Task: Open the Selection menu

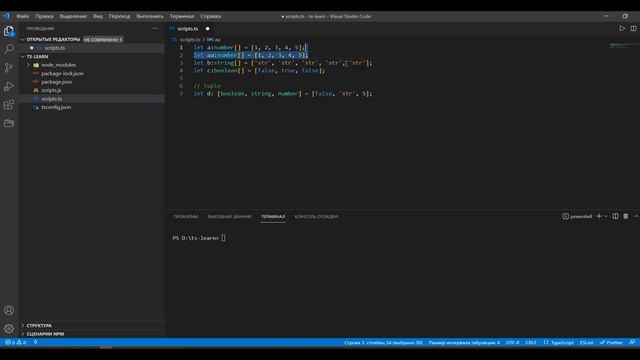Action: point(73,16)
